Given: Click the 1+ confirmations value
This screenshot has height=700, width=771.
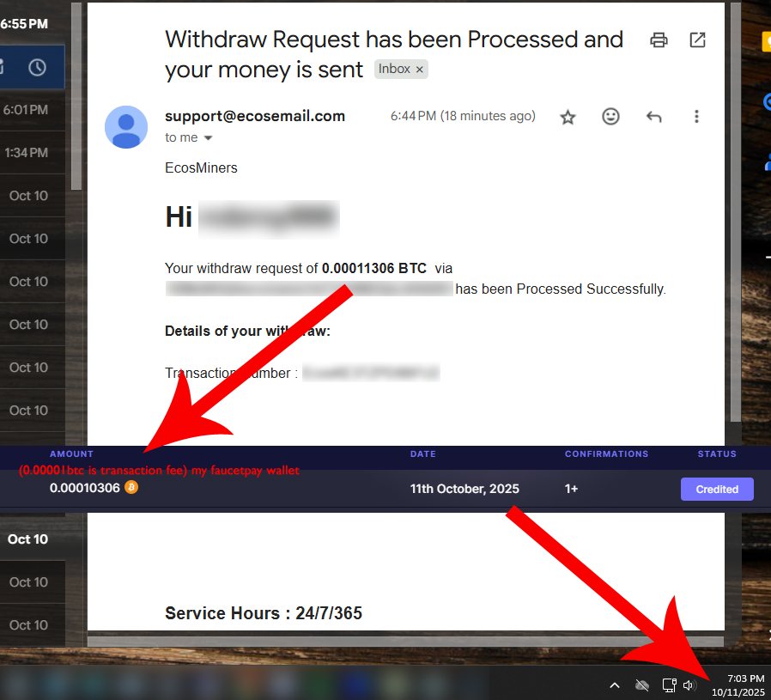Looking at the screenshot, I should [571, 489].
